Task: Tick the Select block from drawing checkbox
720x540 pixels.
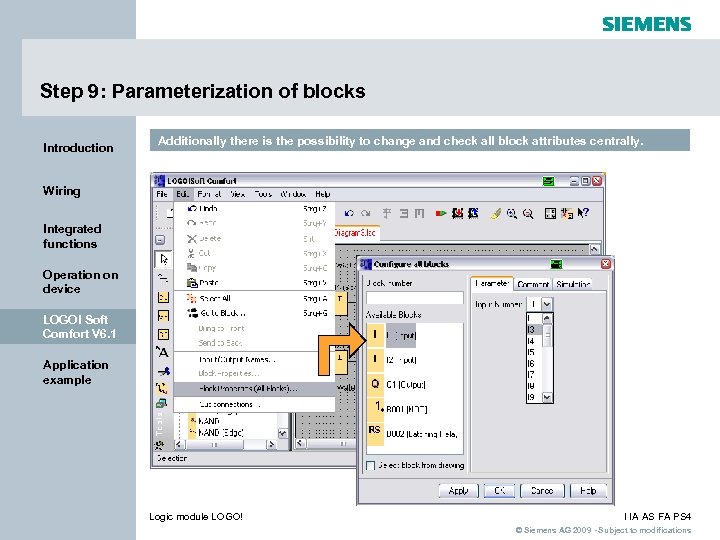Action: 371,466
